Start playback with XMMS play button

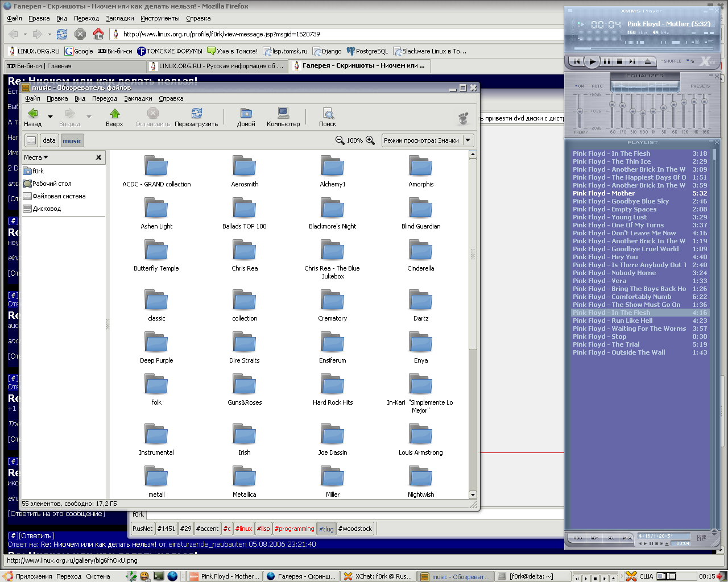(592, 61)
